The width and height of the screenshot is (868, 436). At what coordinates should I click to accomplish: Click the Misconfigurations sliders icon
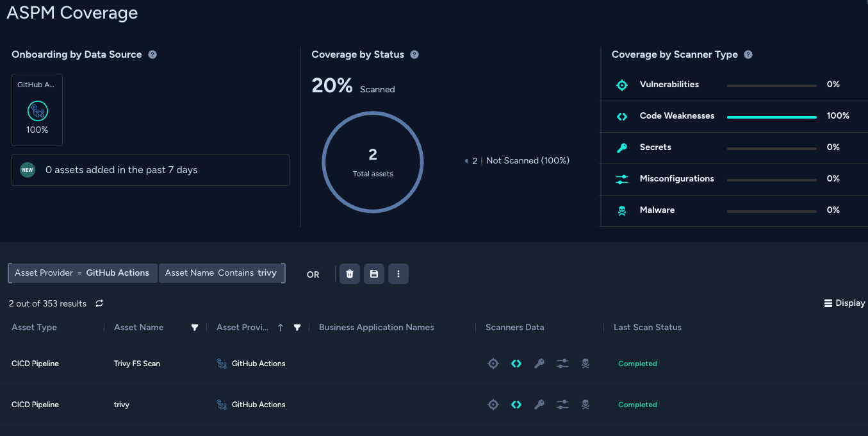point(621,180)
